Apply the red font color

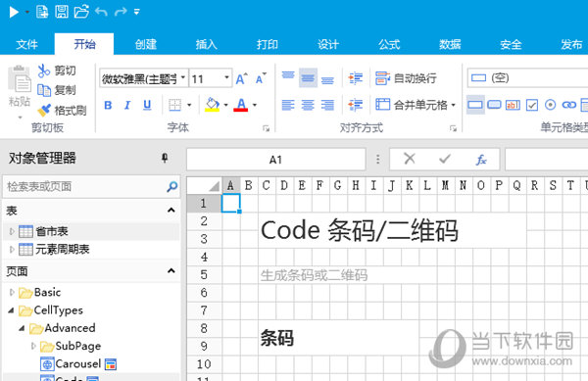[241, 105]
